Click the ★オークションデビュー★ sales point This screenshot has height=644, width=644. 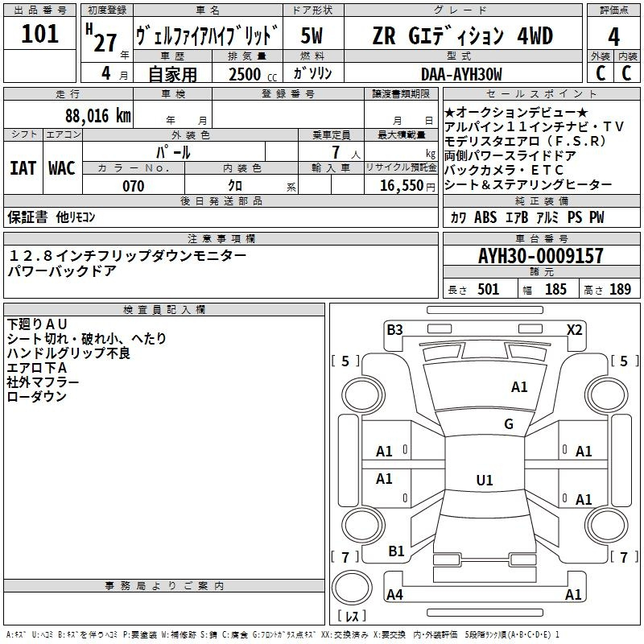pos(517,113)
